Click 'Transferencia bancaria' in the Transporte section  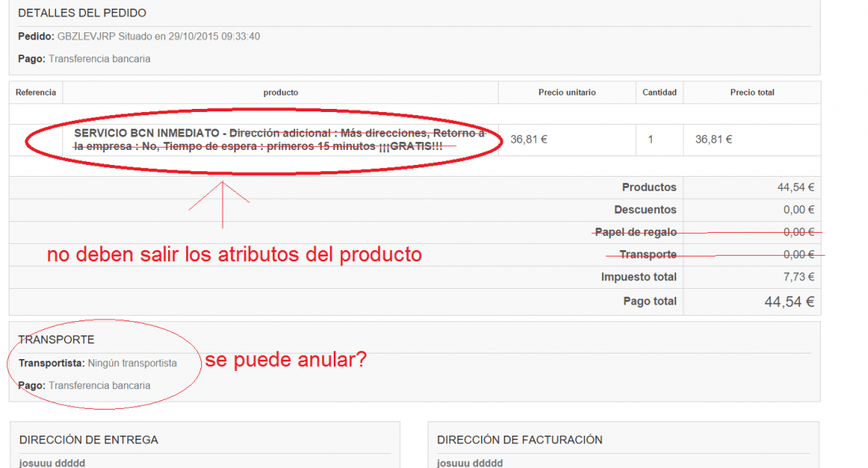[99, 385]
